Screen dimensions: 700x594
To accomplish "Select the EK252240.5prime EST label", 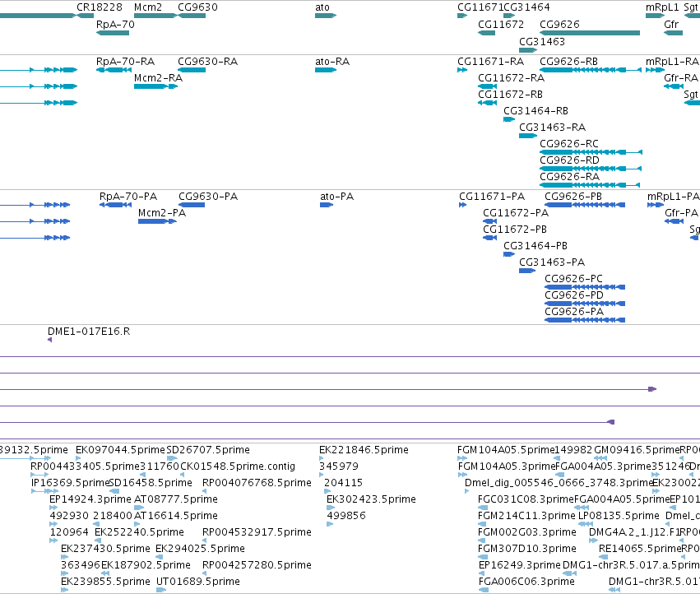I will (x=139, y=532).
